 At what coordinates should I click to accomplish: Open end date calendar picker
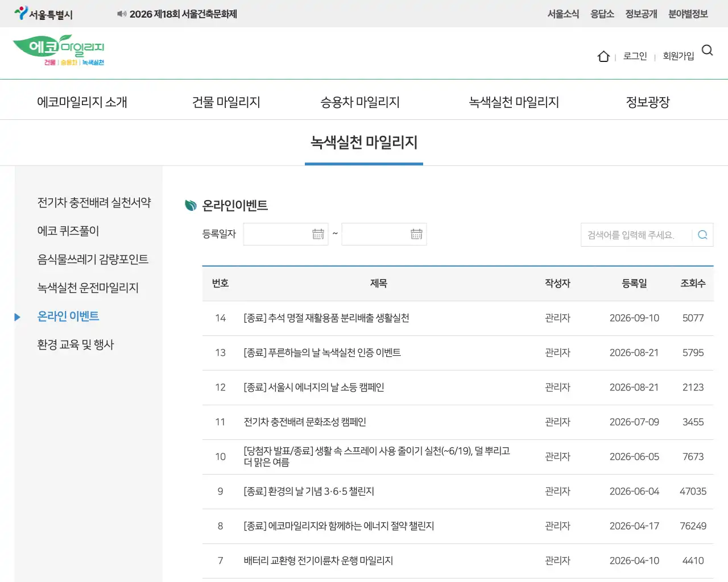(416, 234)
